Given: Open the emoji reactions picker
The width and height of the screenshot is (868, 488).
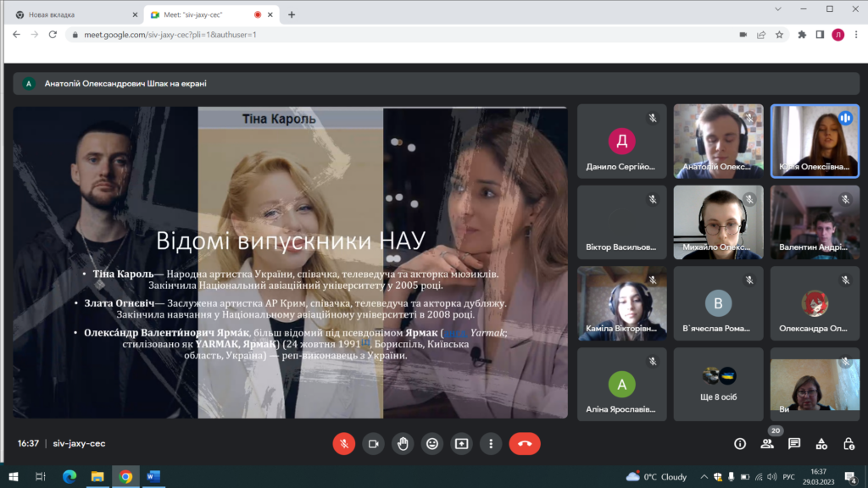Looking at the screenshot, I should coord(432,443).
